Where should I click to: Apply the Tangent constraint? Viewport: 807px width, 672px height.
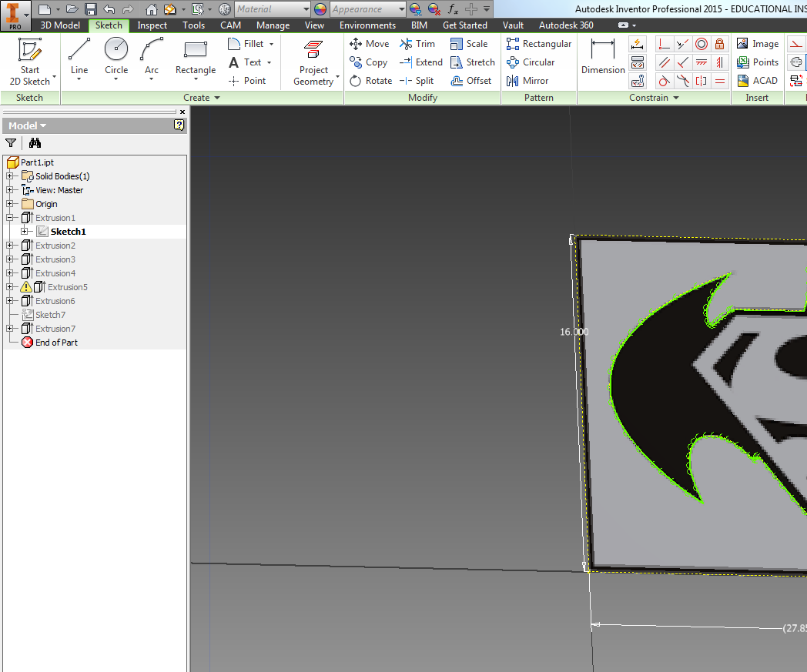coord(665,81)
